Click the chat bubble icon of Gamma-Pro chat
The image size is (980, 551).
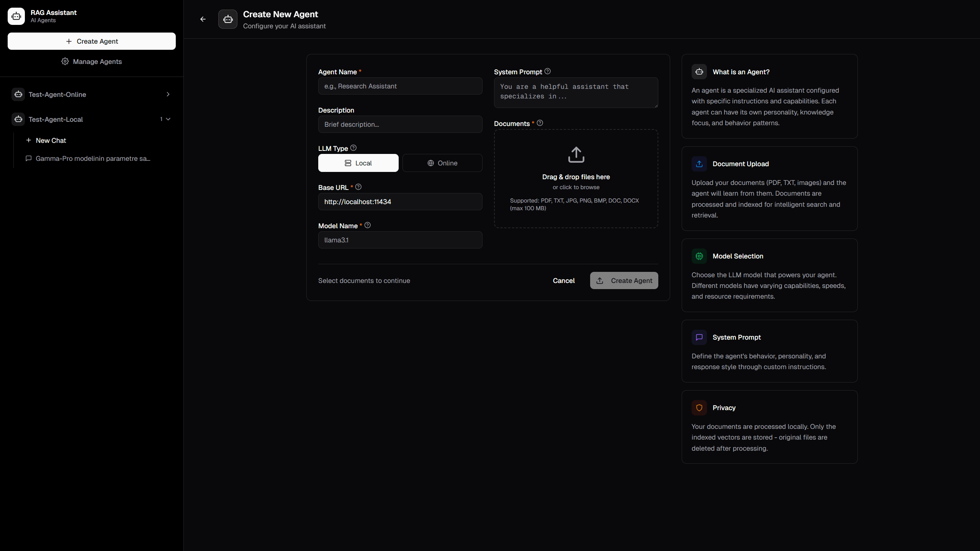[x=28, y=158]
